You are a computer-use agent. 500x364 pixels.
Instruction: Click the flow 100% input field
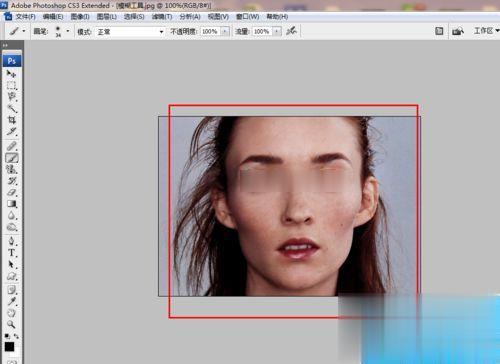[x=262, y=31]
